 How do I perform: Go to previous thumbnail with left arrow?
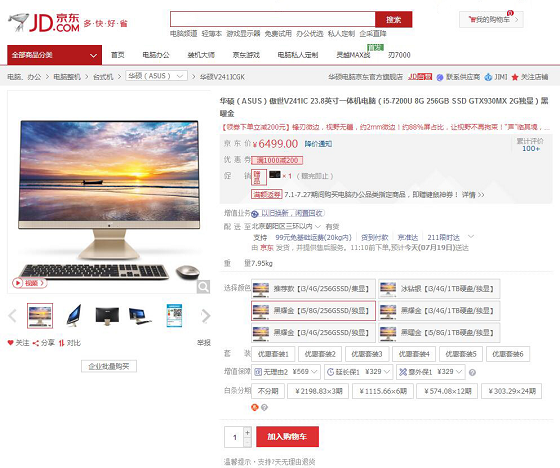click(x=12, y=316)
